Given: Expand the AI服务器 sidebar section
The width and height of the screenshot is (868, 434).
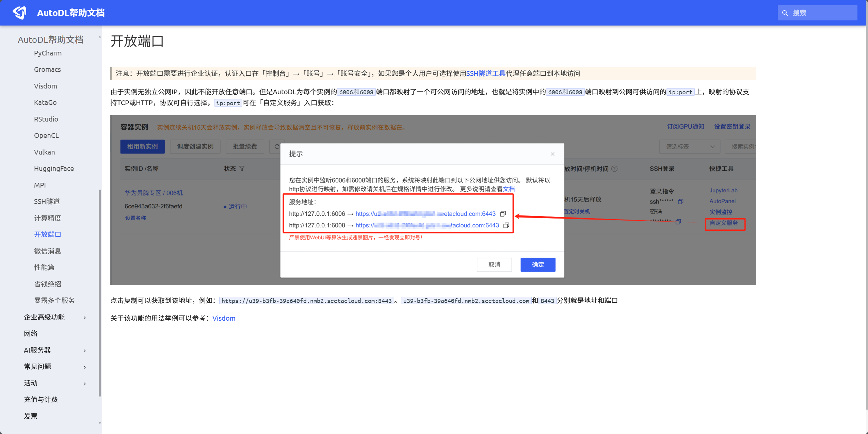Looking at the screenshot, I should coord(37,350).
